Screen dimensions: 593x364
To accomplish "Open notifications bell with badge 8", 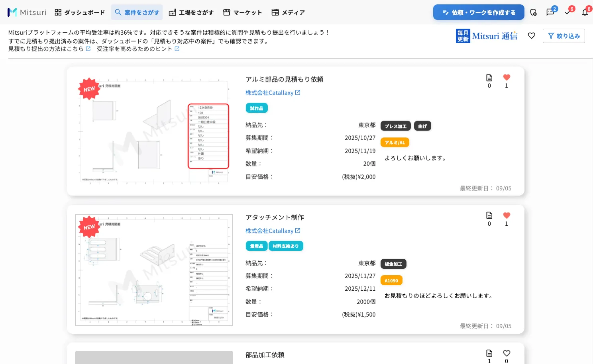I will coord(585,12).
